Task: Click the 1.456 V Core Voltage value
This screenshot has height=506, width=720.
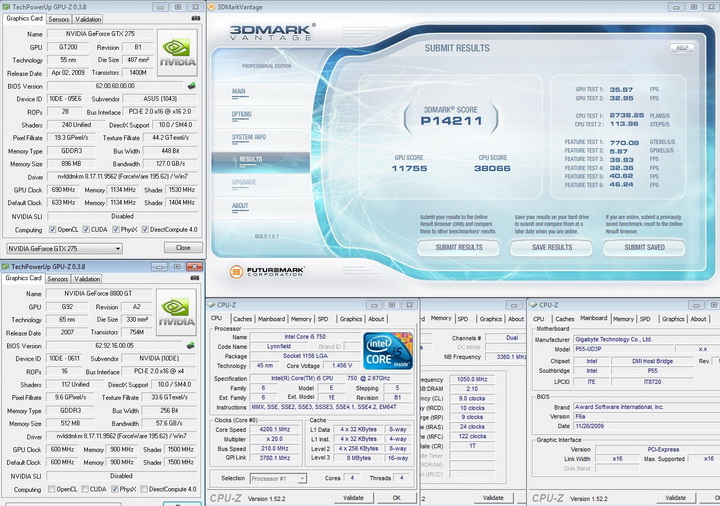Action: point(342,365)
